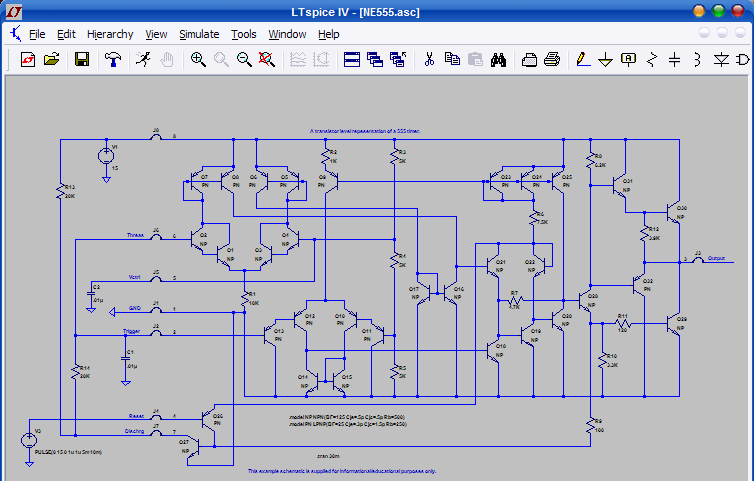754x481 pixels.
Task: Place a ground symbol from the toolbar
Action: (x=605, y=60)
